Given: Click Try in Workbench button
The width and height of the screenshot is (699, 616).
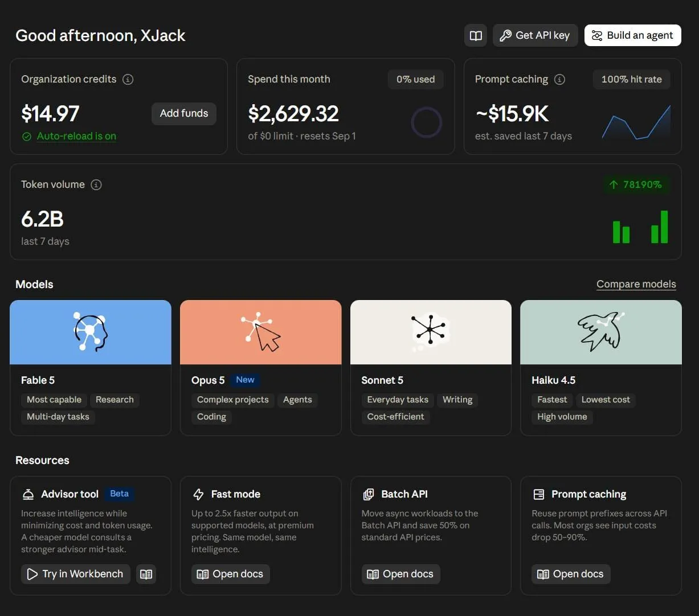Looking at the screenshot, I should pos(76,574).
